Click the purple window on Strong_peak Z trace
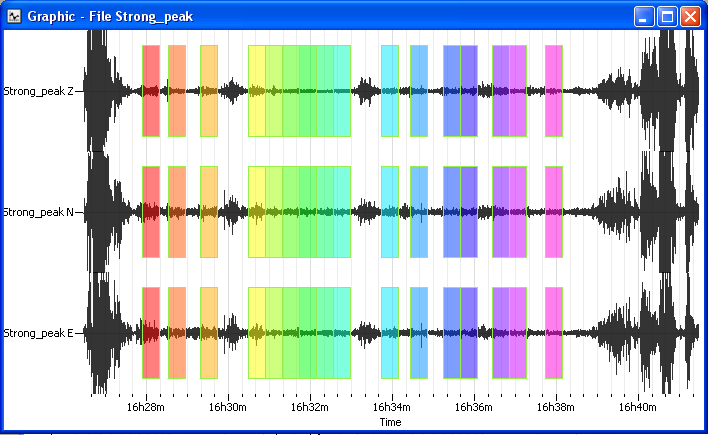This screenshot has width=708, height=435. tap(501, 91)
